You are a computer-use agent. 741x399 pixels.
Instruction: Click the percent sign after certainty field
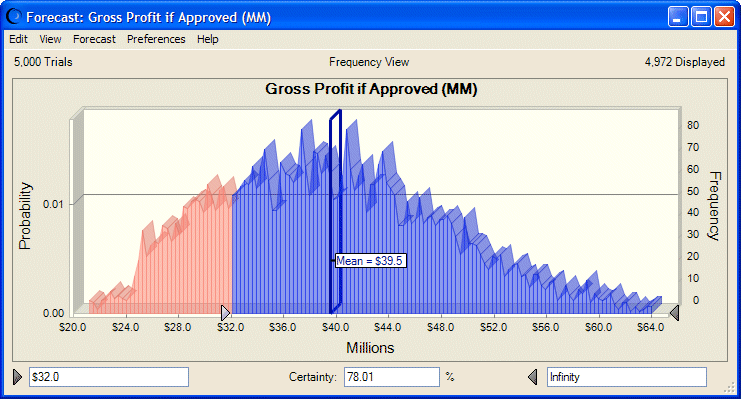click(x=449, y=377)
